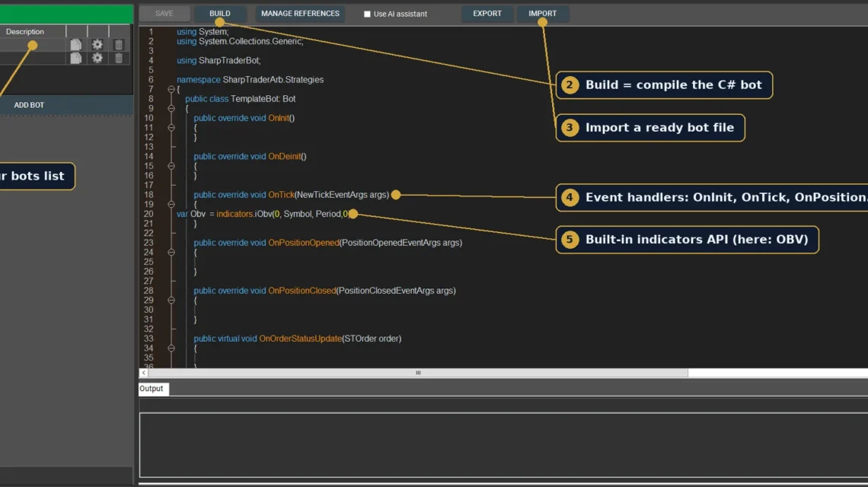Screen dimensions: 868x487
Task: Delete the first bot using its trash icon
Action: [x=119, y=45]
